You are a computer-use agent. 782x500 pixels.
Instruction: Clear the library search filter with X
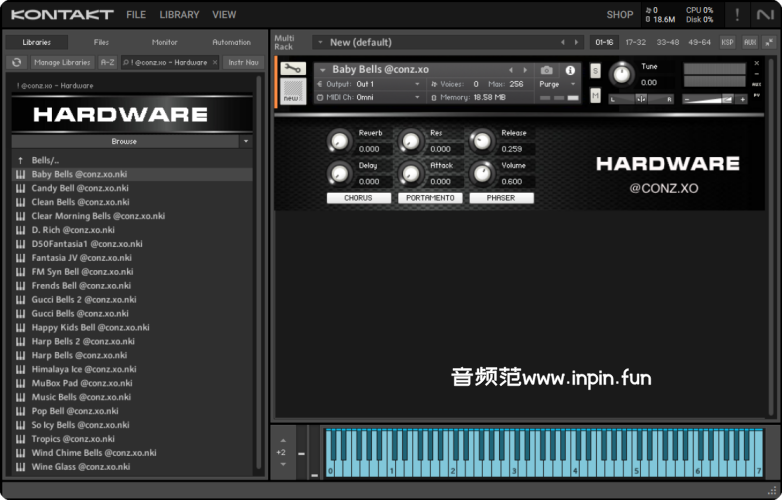[215, 62]
